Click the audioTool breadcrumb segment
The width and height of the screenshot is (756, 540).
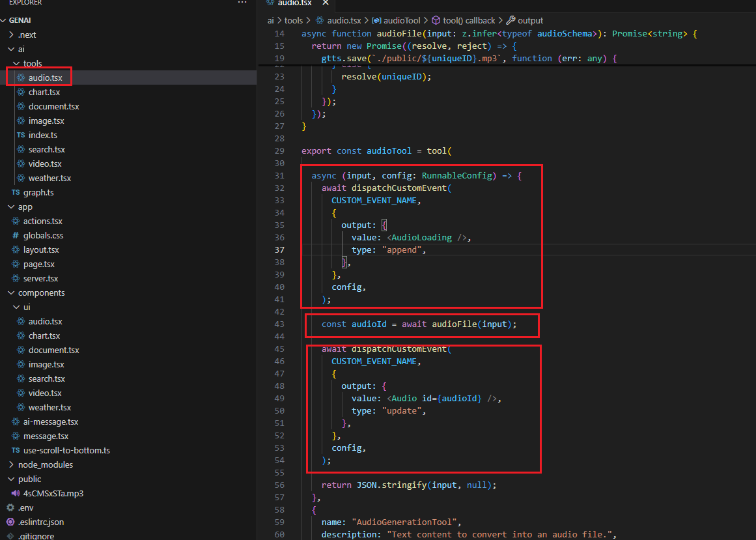coord(402,20)
